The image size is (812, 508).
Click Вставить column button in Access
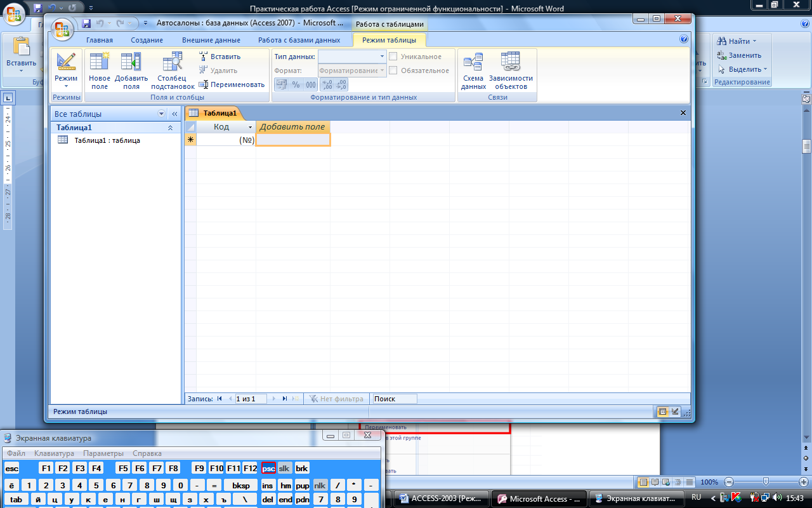click(219, 57)
